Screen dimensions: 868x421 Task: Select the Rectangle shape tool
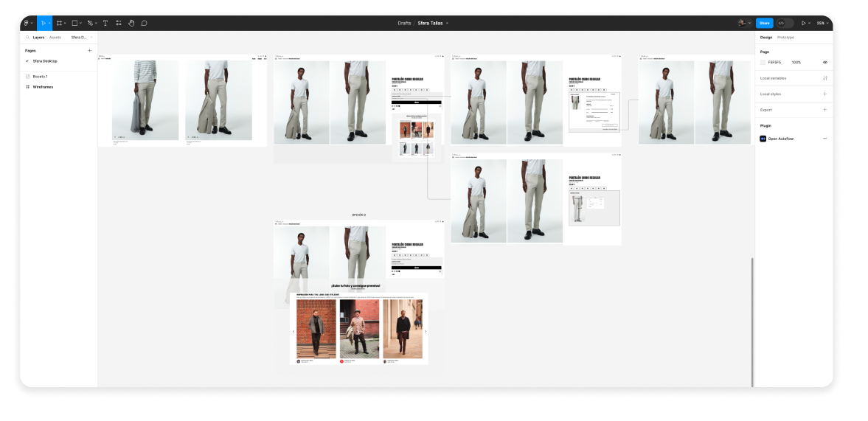(74, 23)
